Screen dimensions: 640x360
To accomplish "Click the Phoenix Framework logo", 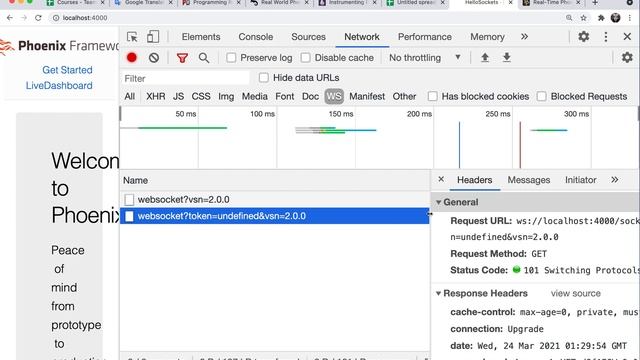I will [59, 46].
